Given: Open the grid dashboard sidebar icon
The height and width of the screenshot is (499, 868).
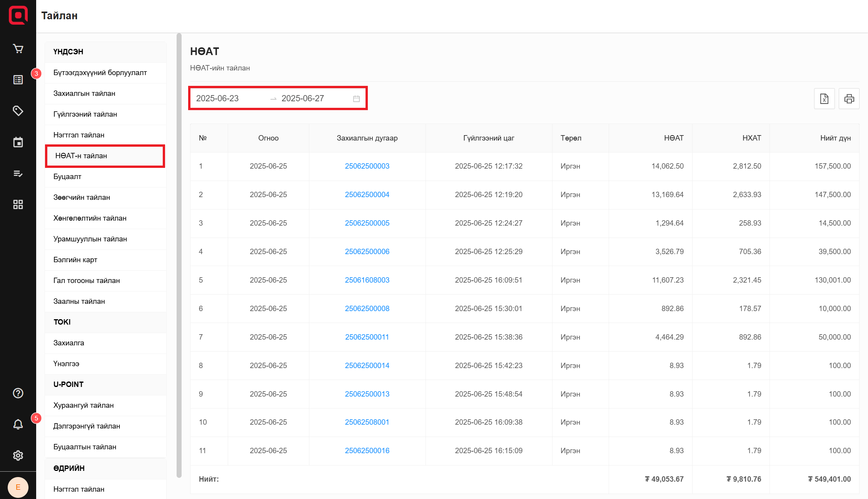Looking at the screenshot, I should click(18, 204).
